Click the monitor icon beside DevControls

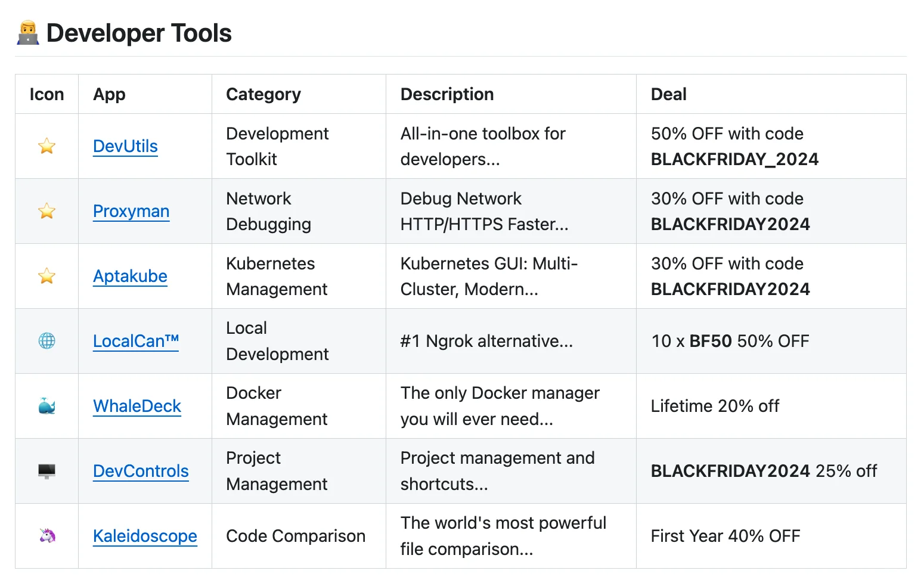tap(46, 471)
